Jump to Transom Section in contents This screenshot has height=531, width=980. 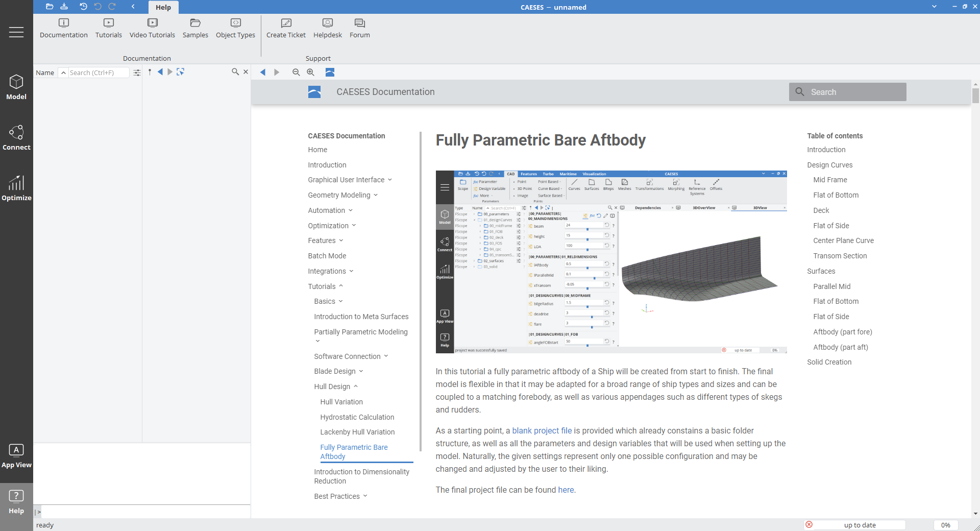840,256
